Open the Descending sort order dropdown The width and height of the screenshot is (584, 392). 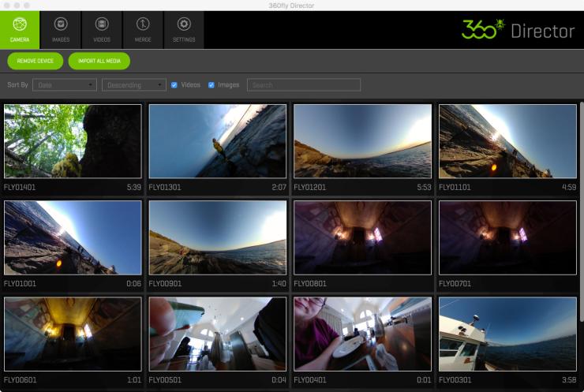133,85
